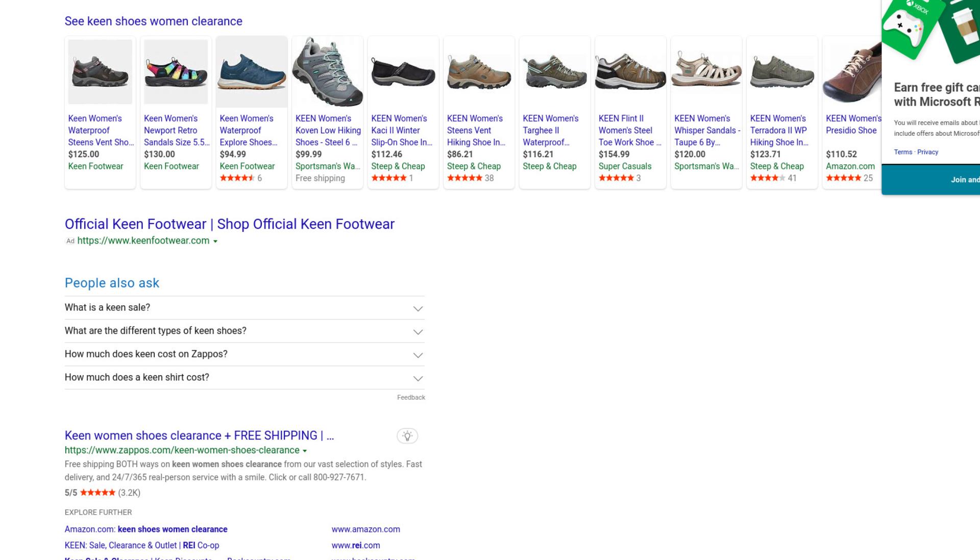Open 'Official Keen Footwear' ad headline
This screenshot has width=980, height=560.
coord(229,224)
